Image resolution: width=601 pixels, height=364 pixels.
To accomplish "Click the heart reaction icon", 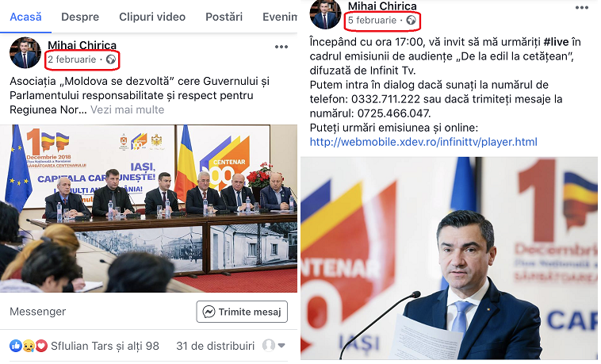I will tap(41, 346).
